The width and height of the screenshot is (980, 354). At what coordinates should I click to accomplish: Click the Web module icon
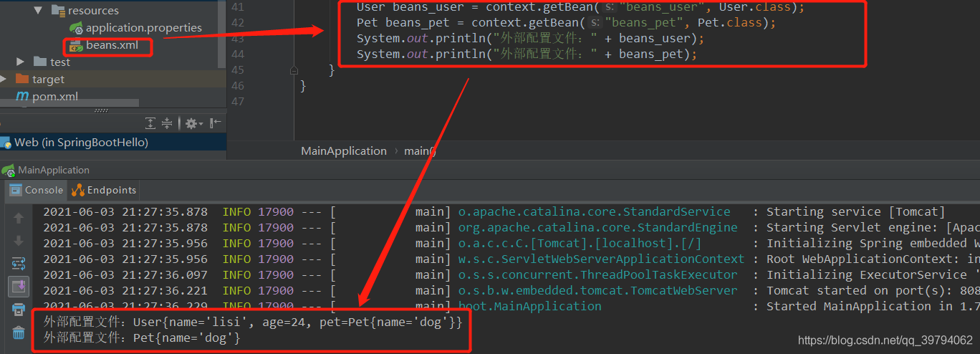tap(6, 143)
